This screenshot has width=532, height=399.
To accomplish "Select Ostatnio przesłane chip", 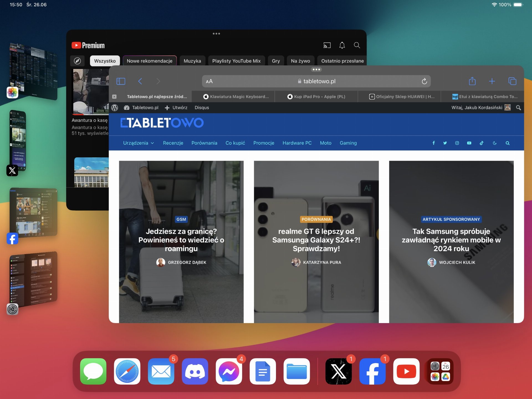I will (x=342, y=61).
